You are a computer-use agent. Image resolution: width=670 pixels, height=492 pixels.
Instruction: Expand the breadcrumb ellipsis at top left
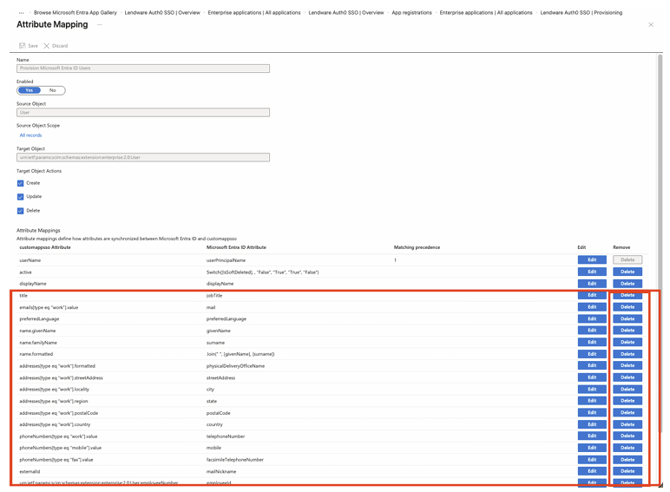click(21, 13)
